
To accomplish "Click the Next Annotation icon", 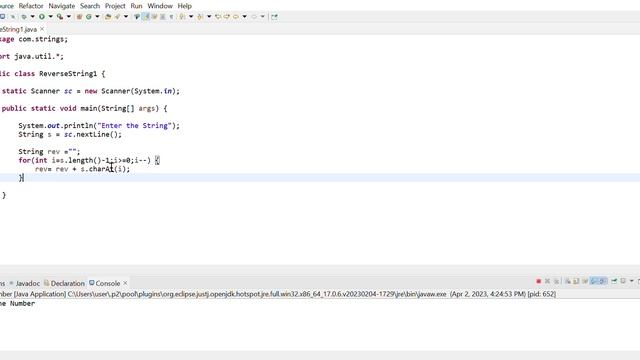I will tap(182, 17).
